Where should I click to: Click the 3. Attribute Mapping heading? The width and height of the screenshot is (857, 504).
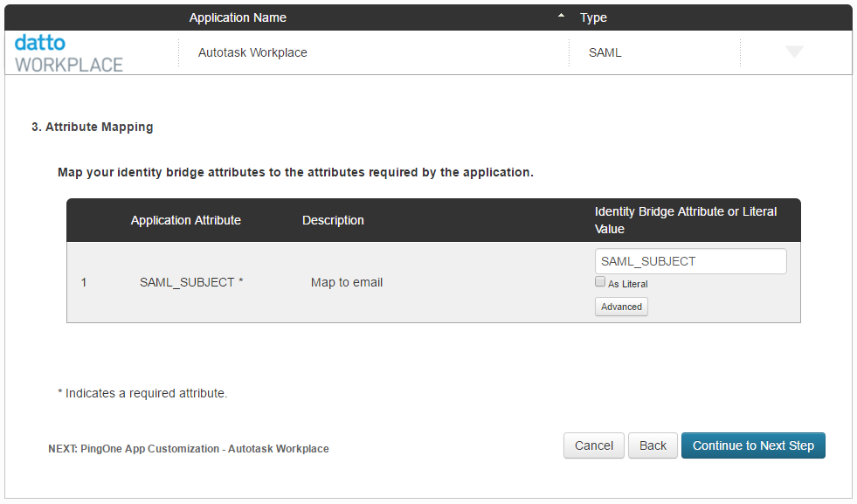click(x=93, y=127)
